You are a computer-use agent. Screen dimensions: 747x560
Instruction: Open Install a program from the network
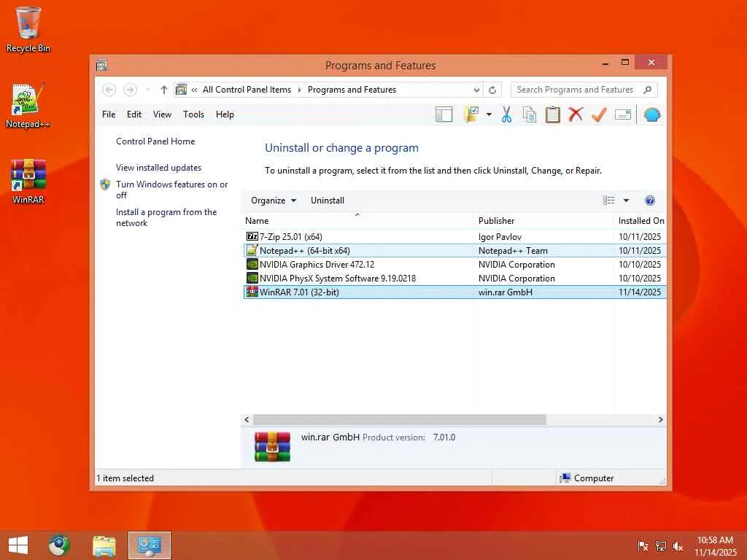(x=166, y=217)
